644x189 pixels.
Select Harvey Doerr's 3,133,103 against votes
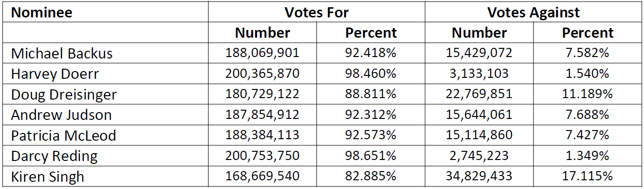[x=479, y=73]
